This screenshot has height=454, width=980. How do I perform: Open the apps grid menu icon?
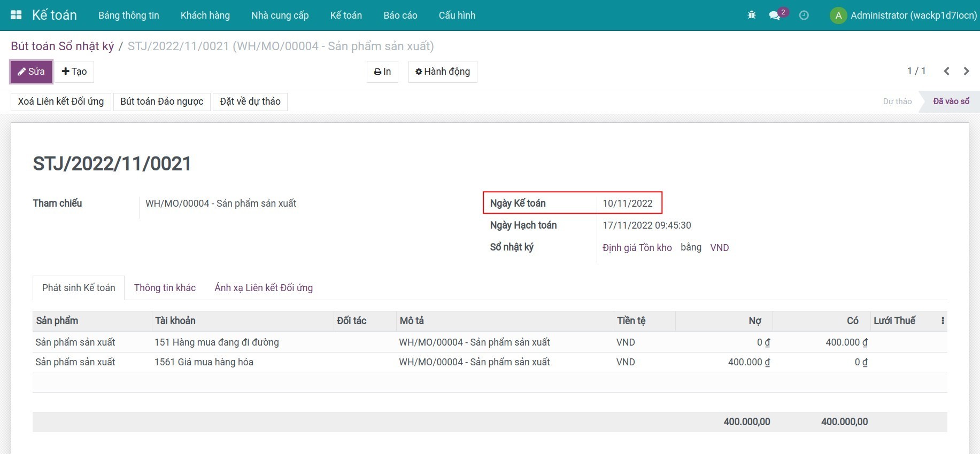coord(16,15)
